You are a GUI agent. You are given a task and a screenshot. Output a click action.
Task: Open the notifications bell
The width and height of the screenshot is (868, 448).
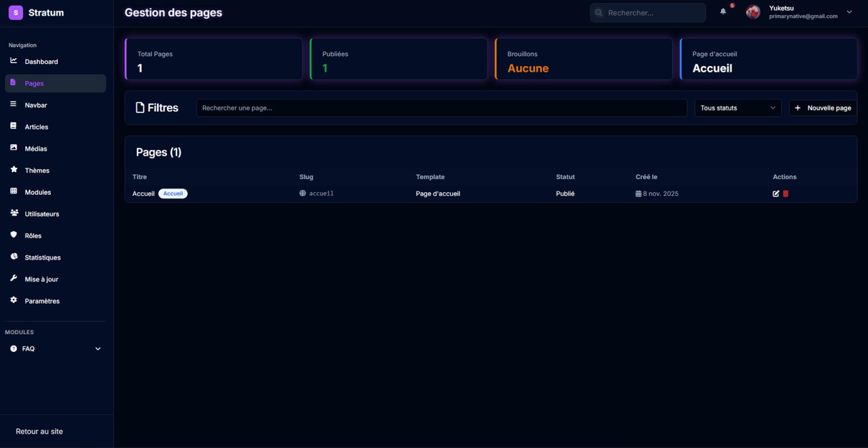coord(723,11)
